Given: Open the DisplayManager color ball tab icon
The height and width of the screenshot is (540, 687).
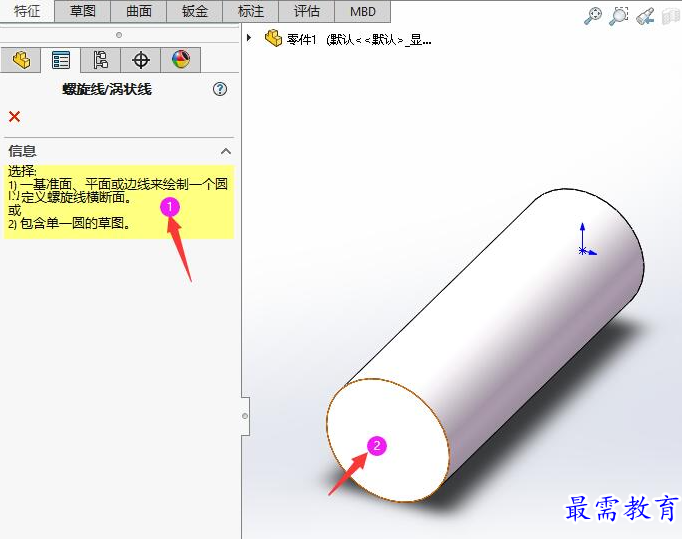Looking at the screenshot, I should 181,60.
